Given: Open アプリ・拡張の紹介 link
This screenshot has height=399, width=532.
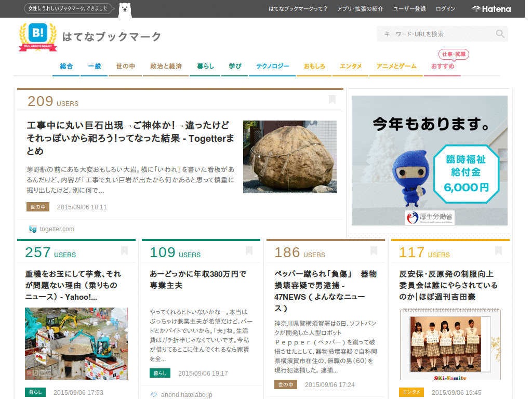Looking at the screenshot, I should pos(360,9).
